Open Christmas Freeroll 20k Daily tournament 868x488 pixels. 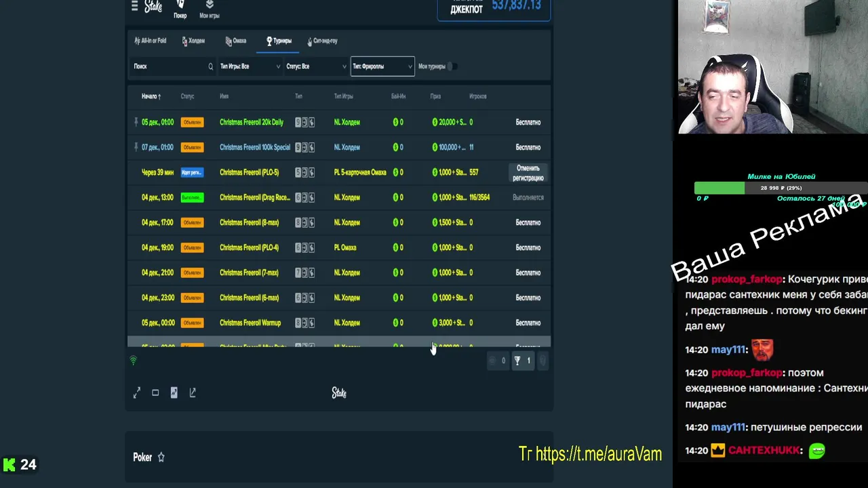click(252, 122)
